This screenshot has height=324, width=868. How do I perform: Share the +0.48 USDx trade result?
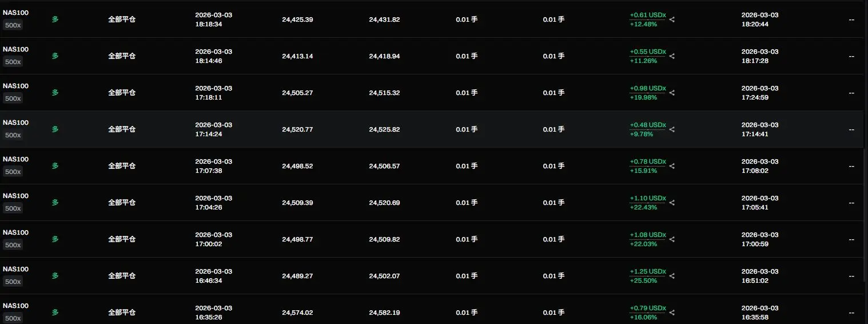[672, 129]
